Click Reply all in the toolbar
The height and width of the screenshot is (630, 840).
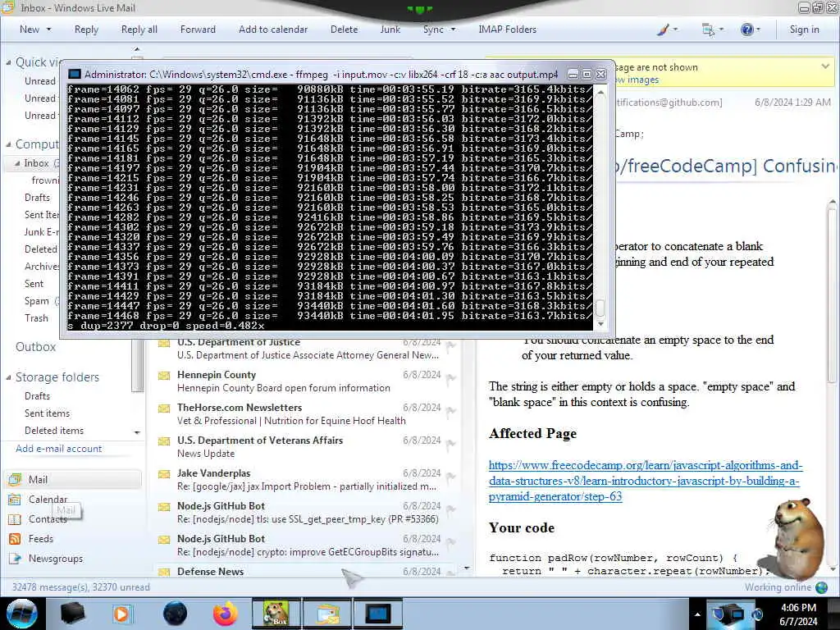pyautogui.click(x=139, y=30)
